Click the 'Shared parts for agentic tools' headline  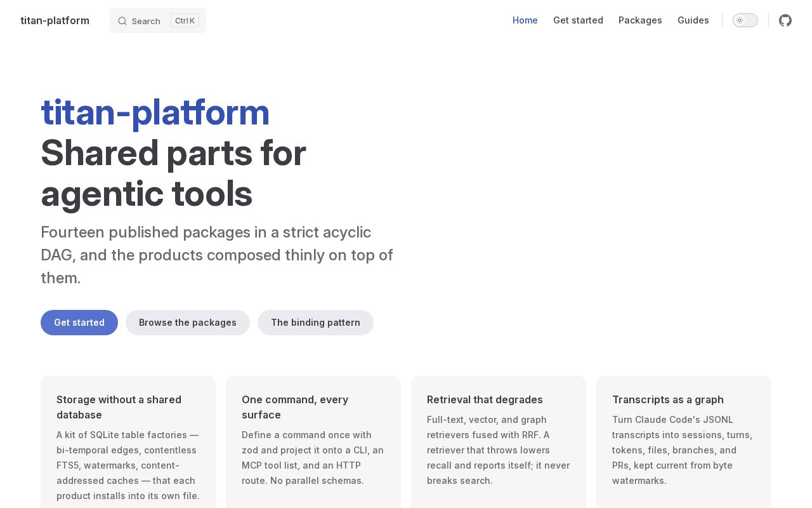point(173,173)
